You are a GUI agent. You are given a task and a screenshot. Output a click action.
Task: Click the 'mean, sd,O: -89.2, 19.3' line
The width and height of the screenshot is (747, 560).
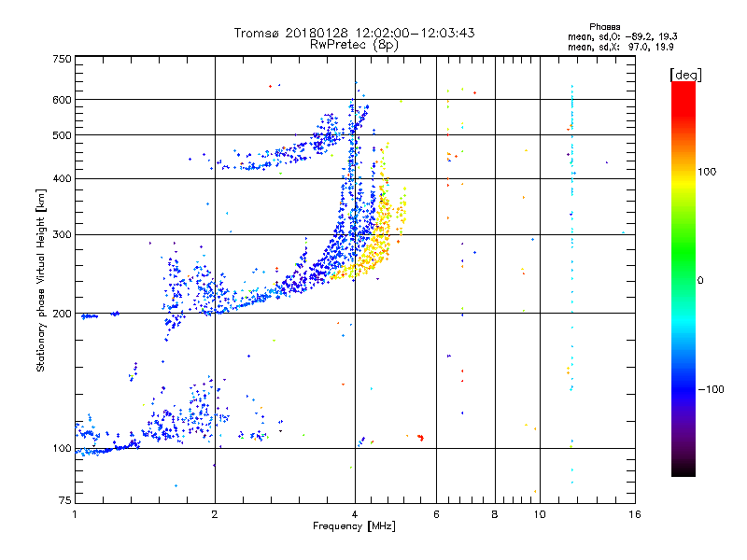tap(622, 36)
